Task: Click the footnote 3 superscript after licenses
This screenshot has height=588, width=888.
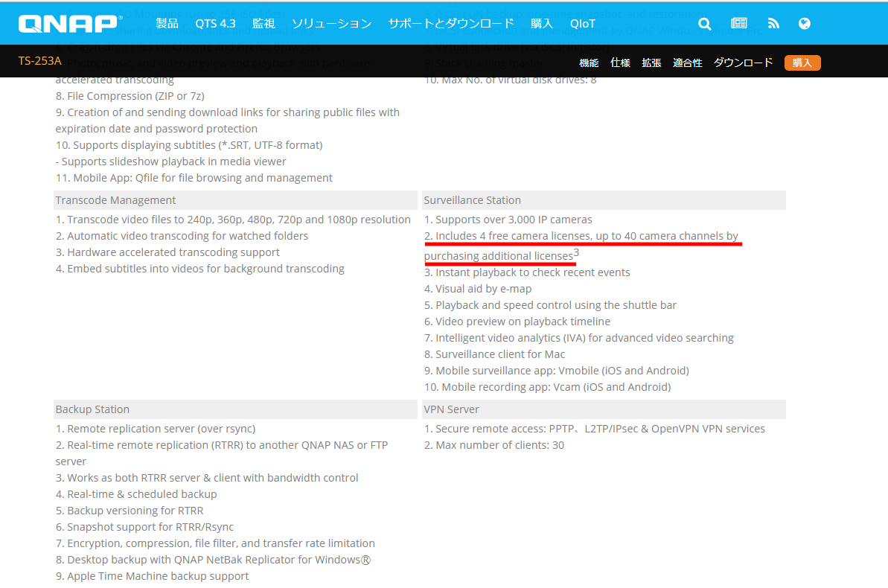Action: 577,252
